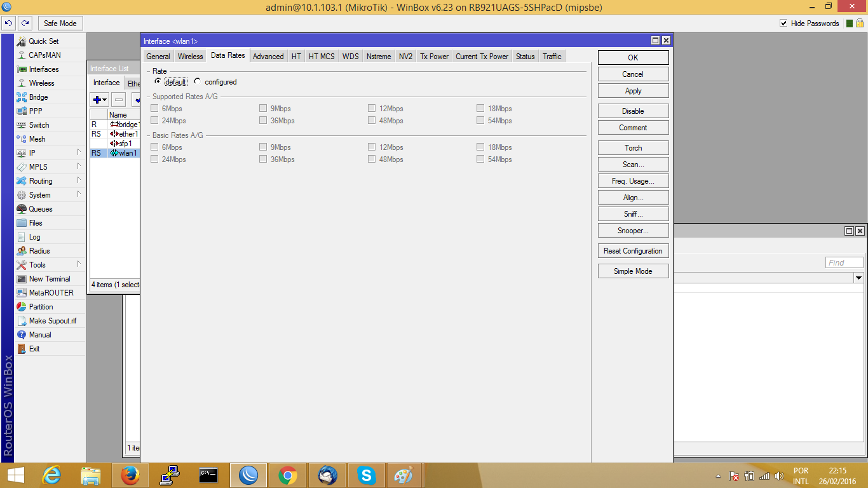The height and width of the screenshot is (488, 868).
Task: Check 24Mbps under Basic Rates A/G
Action: tap(154, 159)
